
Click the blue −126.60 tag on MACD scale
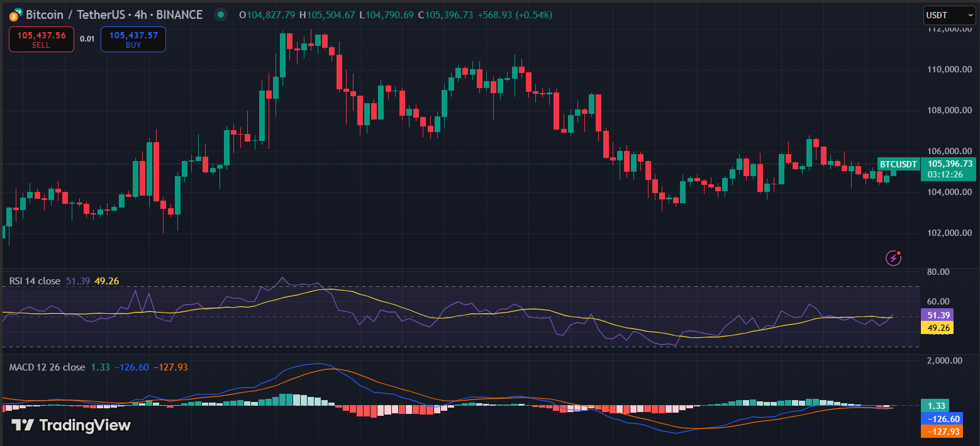tap(941, 419)
